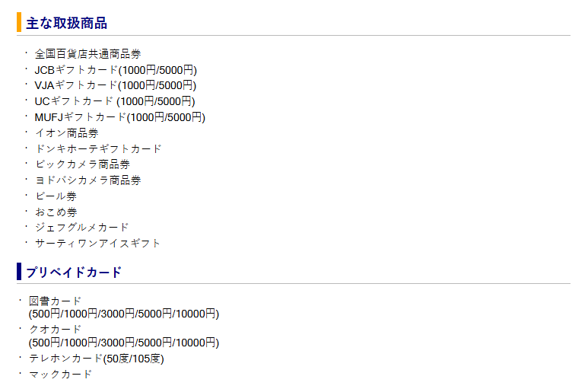Open the サーティワンアイスギフト item
The image size is (588, 389).
tap(97, 244)
